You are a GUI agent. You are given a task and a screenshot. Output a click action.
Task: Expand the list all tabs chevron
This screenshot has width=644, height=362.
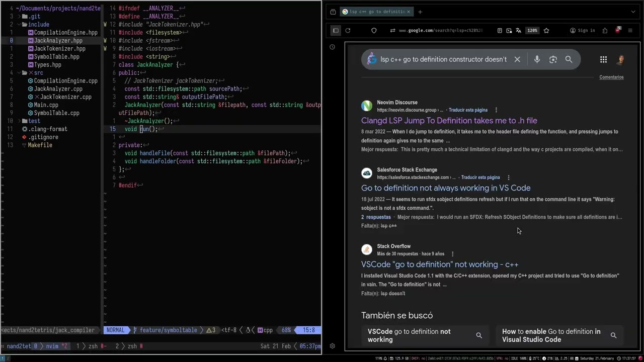(x=633, y=12)
